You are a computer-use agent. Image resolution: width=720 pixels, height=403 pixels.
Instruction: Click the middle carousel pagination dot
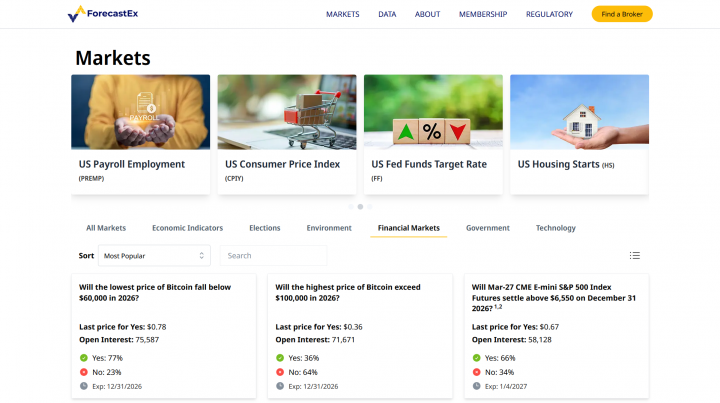[x=360, y=207]
